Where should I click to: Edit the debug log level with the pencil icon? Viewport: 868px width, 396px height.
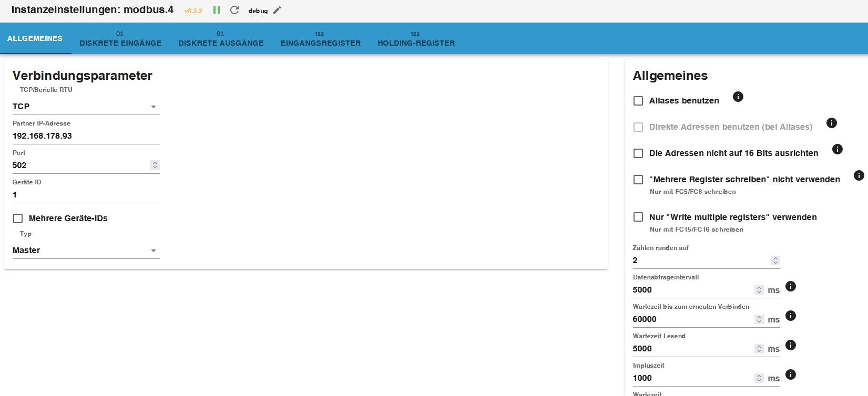click(x=277, y=10)
